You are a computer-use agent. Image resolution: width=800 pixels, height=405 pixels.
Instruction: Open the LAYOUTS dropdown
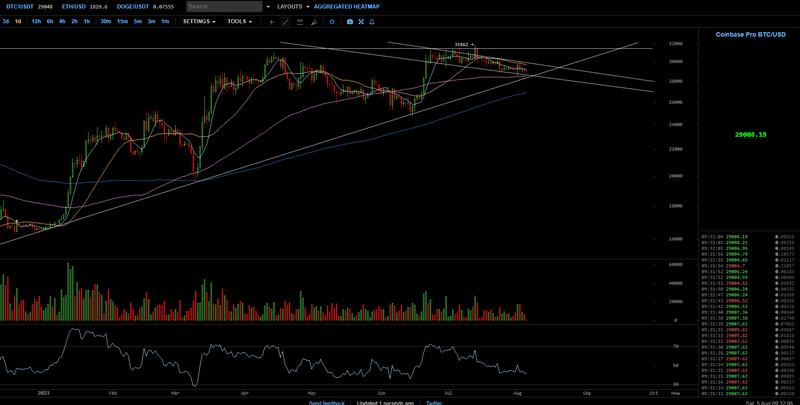pos(293,7)
